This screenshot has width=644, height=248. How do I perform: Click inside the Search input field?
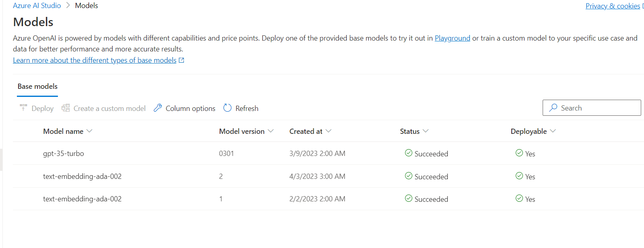(591, 108)
